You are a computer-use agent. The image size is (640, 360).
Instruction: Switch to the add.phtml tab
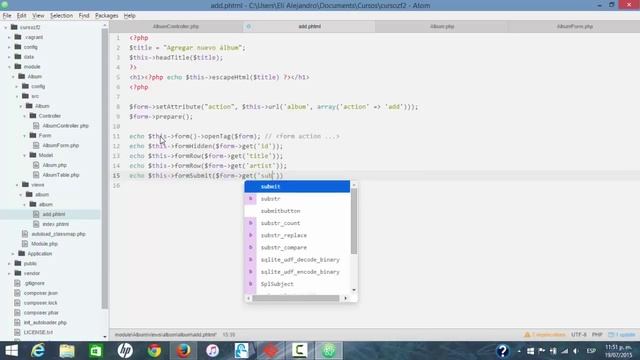pos(309,27)
